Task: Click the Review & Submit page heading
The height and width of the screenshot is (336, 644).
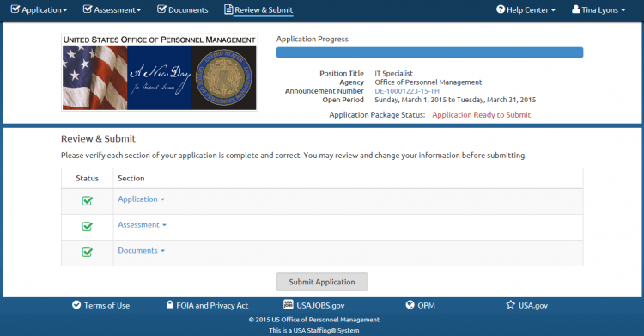Action: tap(98, 139)
